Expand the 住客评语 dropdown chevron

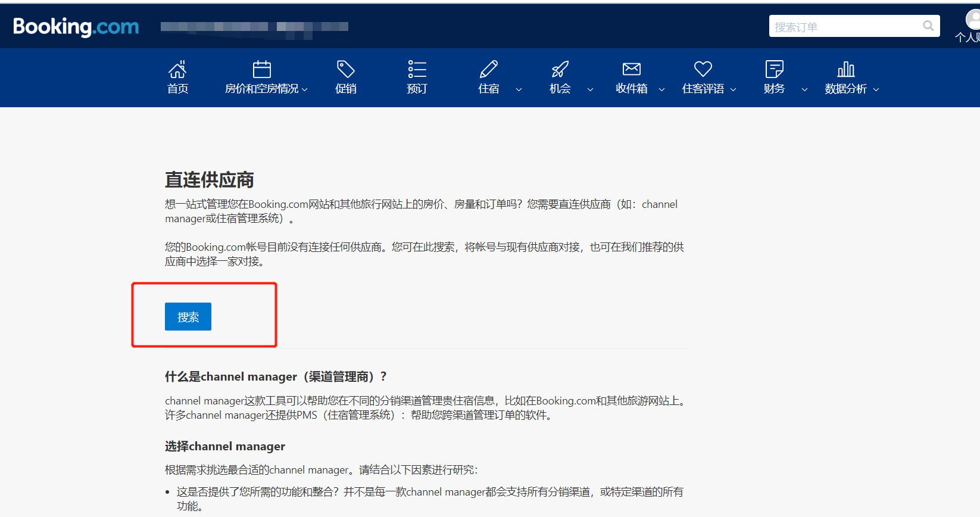point(733,89)
